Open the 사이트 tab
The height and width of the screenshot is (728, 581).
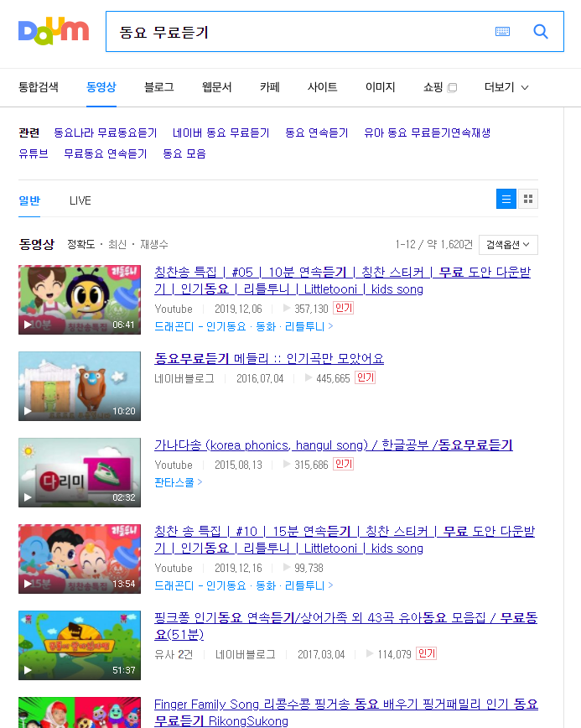[323, 87]
